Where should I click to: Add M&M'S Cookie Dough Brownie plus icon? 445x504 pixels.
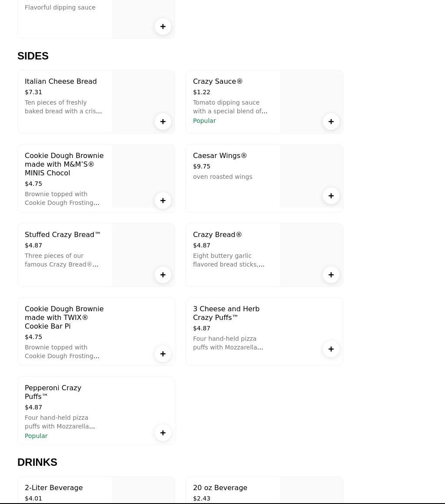click(163, 201)
